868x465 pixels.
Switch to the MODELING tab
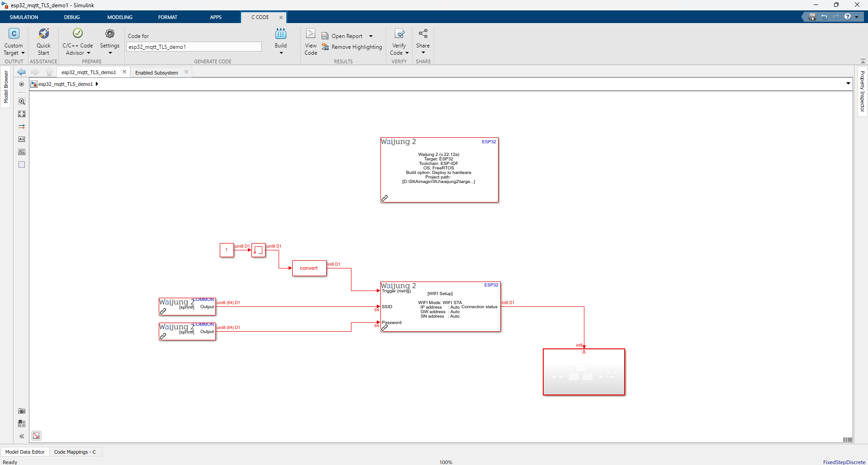coord(120,17)
